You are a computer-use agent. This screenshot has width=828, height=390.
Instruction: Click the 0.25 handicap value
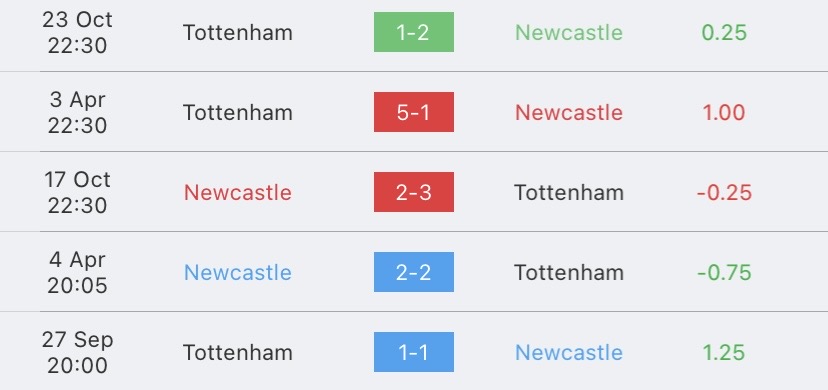point(724,33)
